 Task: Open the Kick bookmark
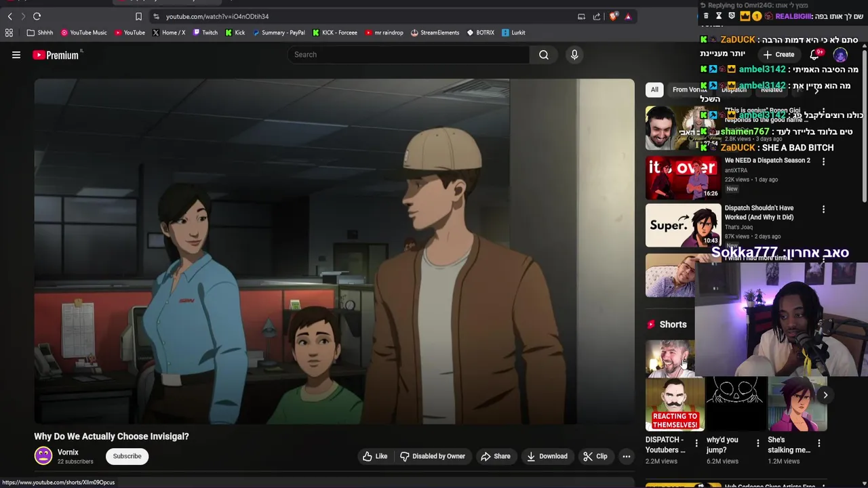click(235, 33)
